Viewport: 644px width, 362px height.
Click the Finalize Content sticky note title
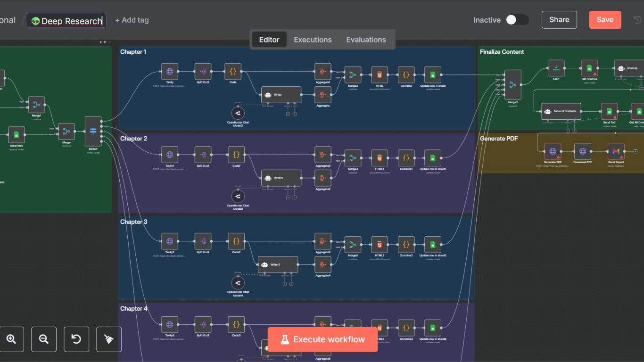tap(502, 52)
